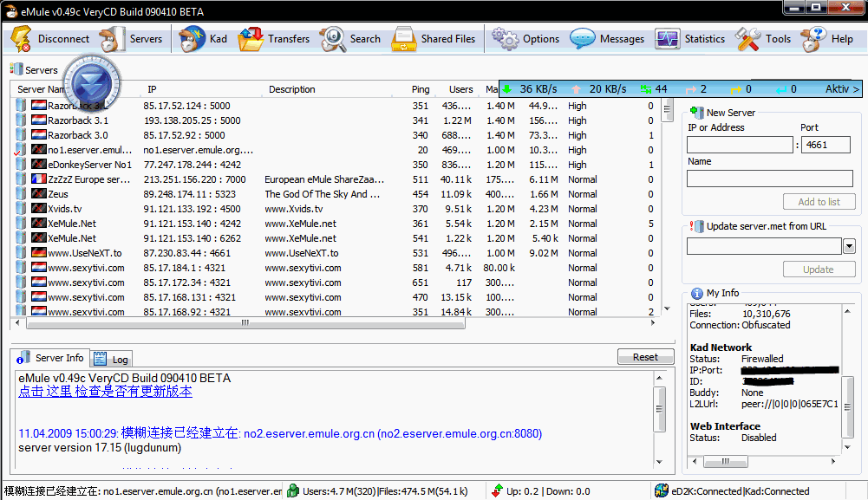Viewport: 868px width, 500px height.
Task: Click the Disconnect toolbar button
Action: point(49,39)
